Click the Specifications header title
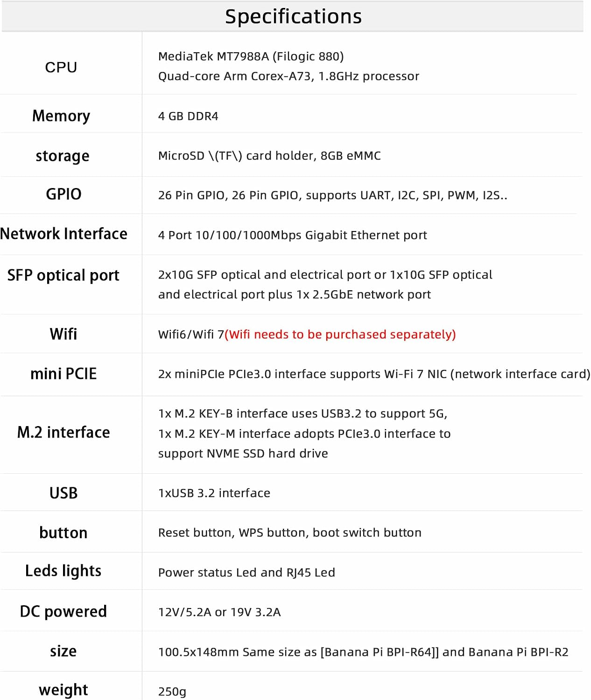 293,16
